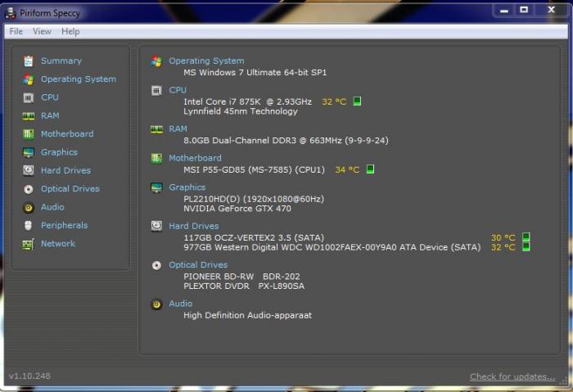
Task: Click the motherboard temperature 34 °C reading
Action: point(347,170)
